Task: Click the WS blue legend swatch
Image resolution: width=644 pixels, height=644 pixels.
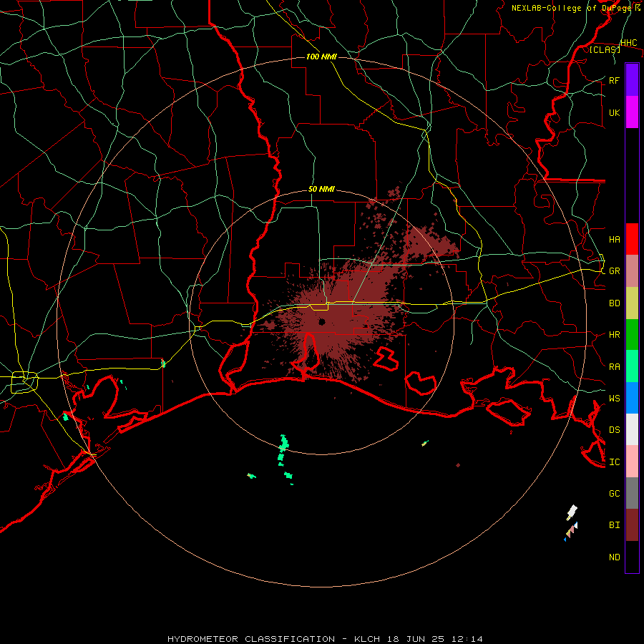Action: (x=632, y=398)
